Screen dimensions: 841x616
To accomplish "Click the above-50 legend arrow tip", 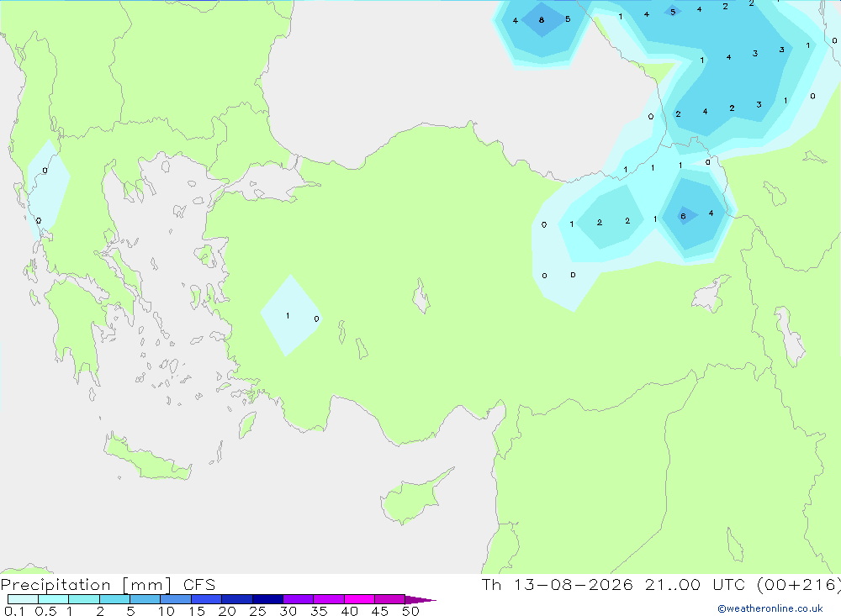I will click(421, 599).
